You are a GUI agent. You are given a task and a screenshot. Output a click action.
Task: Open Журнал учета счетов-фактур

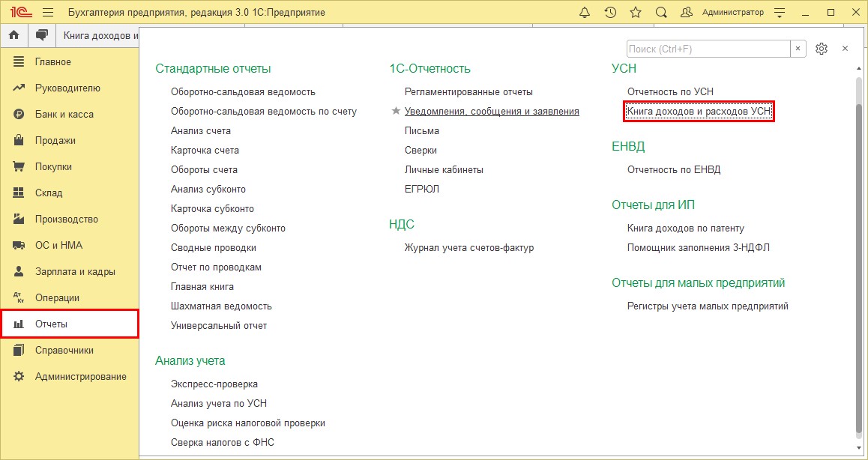(x=469, y=248)
